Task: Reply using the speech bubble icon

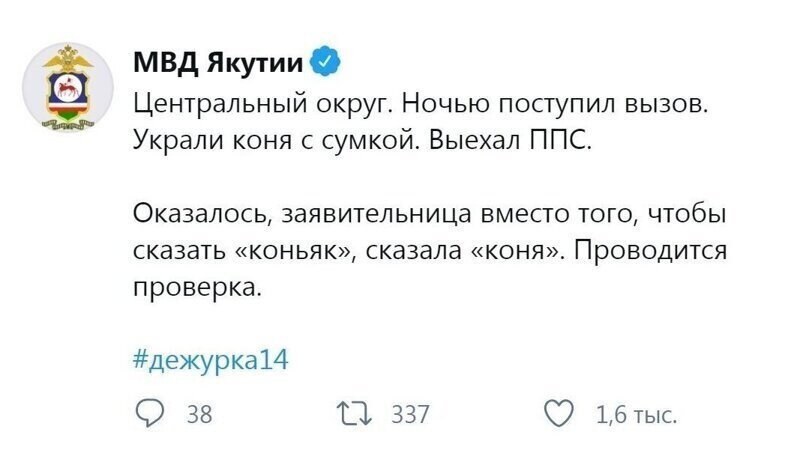Action: pyautogui.click(x=149, y=413)
